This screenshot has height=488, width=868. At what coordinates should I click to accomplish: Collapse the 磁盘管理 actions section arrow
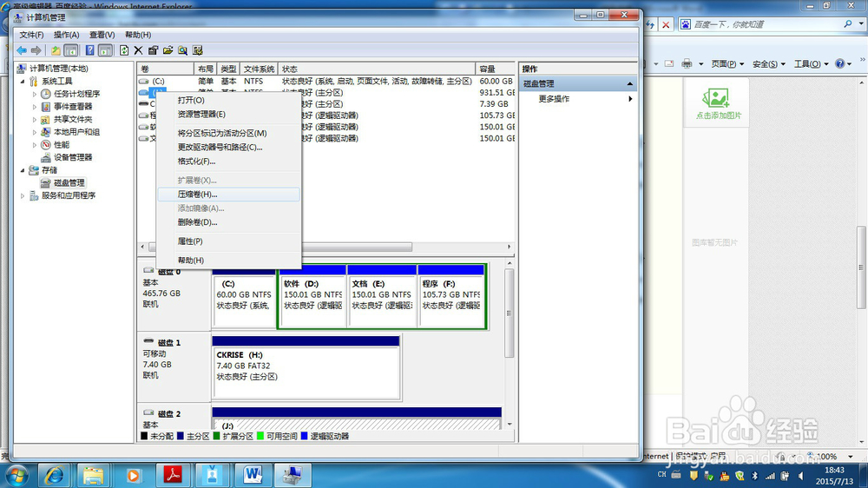point(629,83)
